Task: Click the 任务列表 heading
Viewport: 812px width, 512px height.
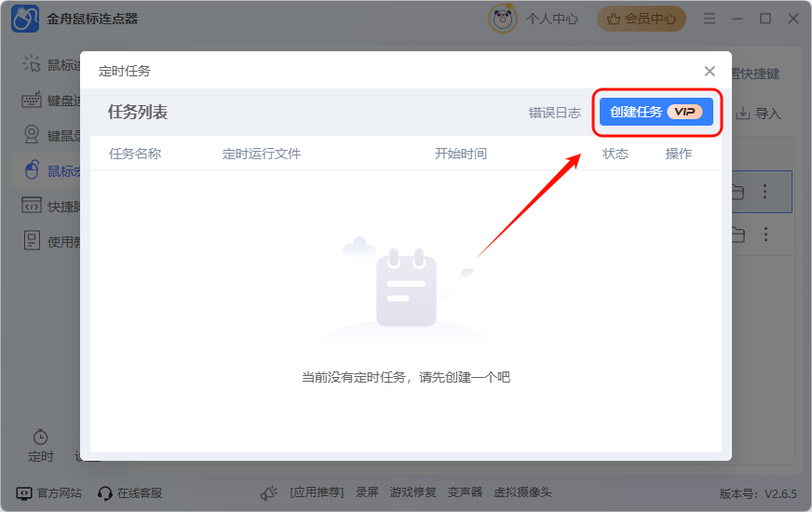Action: pyautogui.click(x=137, y=113)
